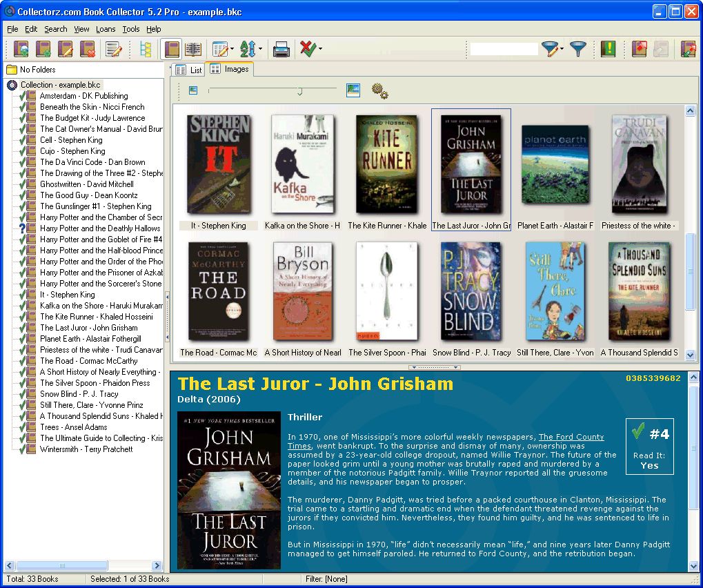The height and width of the screenshot is (588, 703).
Task: Click the question mark beside 'Harry Potter and the Deathly Hallows'
Action: coord(22,228)
